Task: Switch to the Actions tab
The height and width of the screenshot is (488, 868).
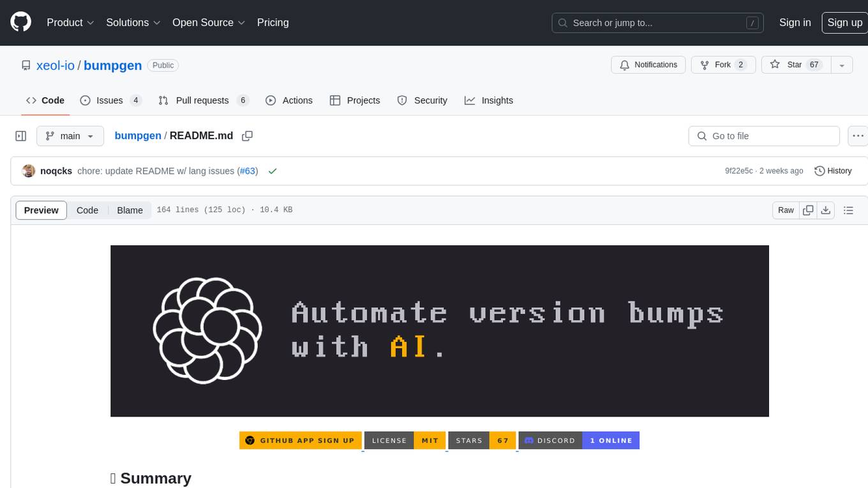Action: click(x=289, y=100)
